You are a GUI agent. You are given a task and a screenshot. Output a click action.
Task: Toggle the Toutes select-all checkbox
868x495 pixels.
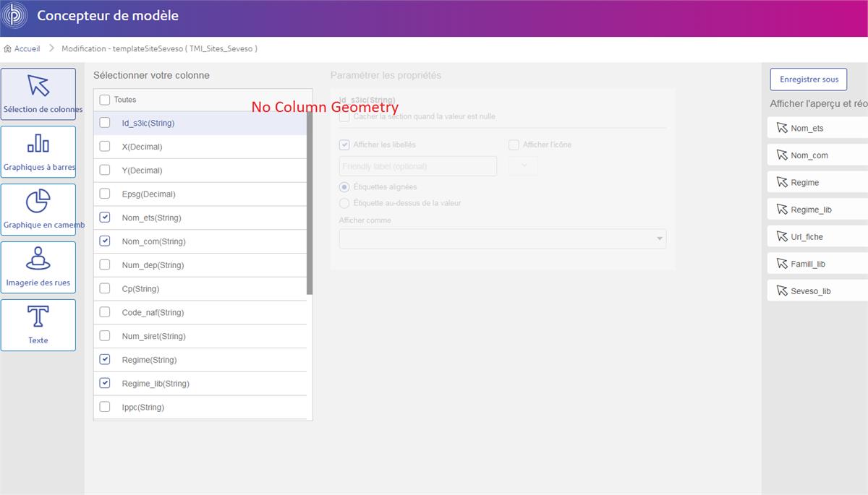(105, 100)
